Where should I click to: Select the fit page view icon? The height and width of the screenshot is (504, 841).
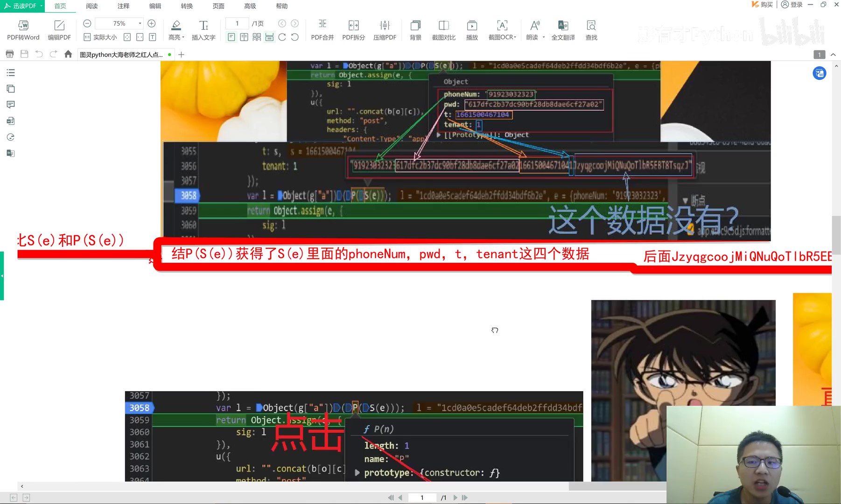pyautogui.click(x=127, y=37)
